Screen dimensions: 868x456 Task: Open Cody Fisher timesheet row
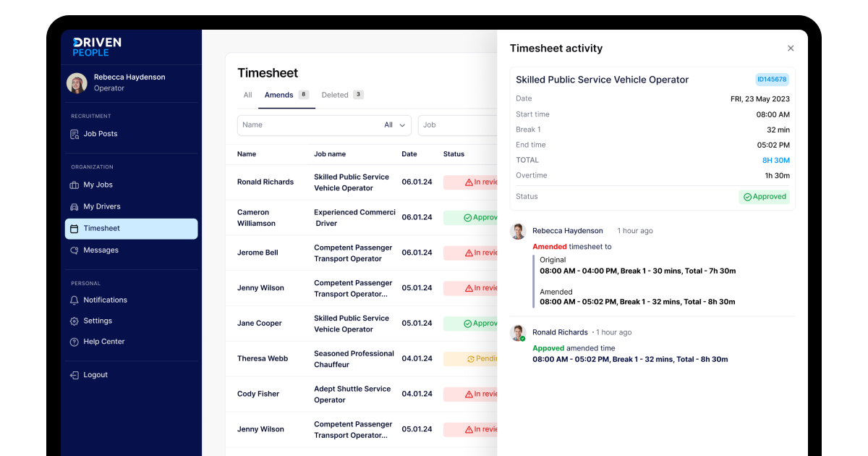[x=362, y=394]
